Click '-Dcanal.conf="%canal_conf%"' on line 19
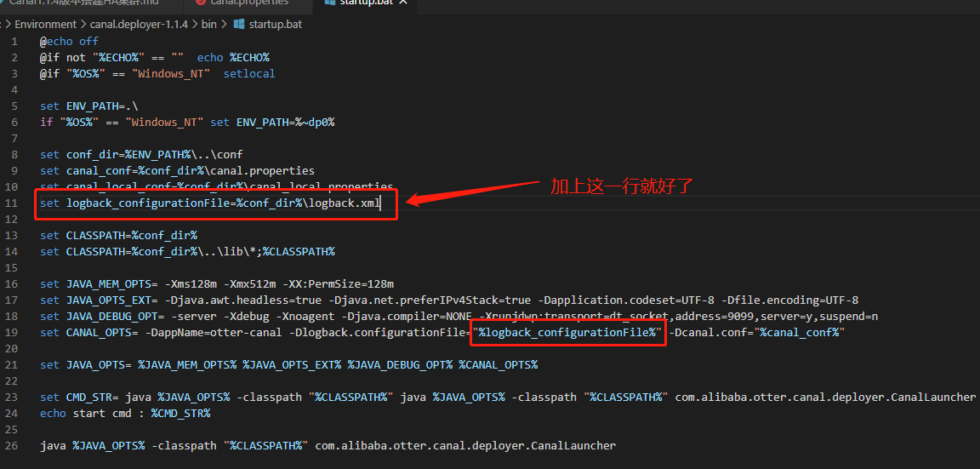 [x=757, y=332]
